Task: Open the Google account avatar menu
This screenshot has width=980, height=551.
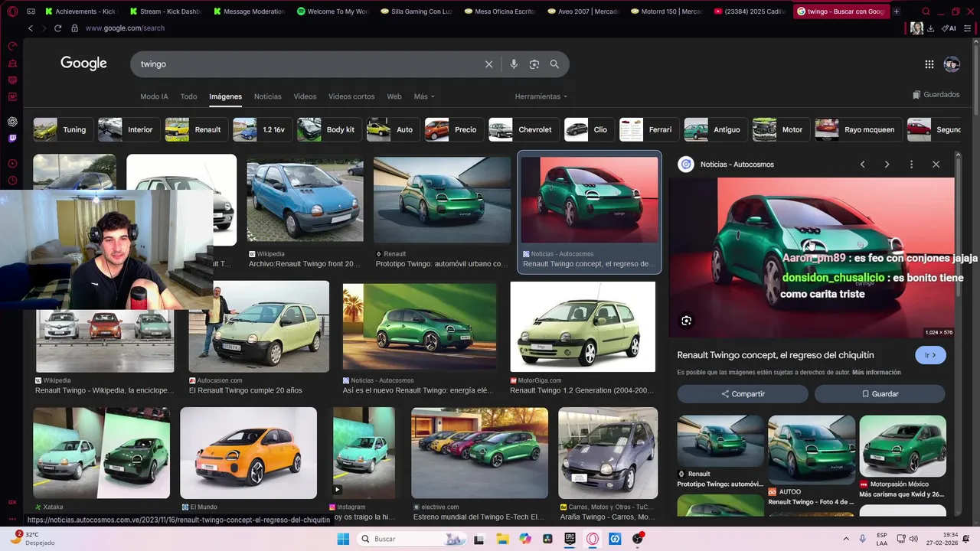Action: pos(952,64)
